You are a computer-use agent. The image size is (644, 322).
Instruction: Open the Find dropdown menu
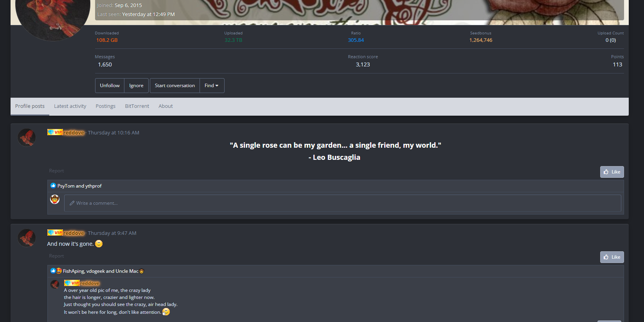tap(212, 86)
